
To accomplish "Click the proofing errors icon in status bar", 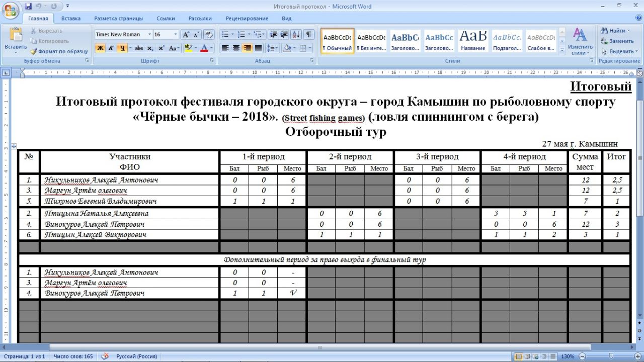I will pyautogui.click(x=105, y=356).
